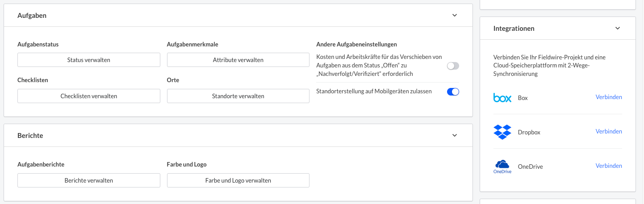Click the Aufgabenberichte label

pos(41,164)
